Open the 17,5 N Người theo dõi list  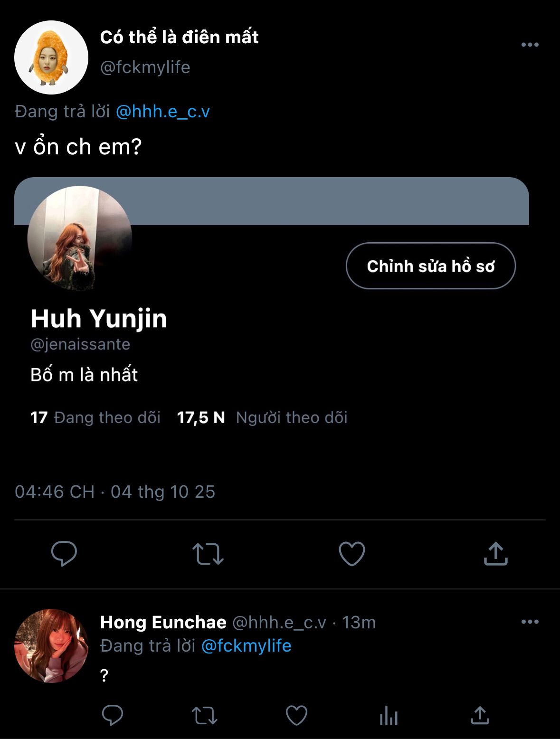pyautogui.click(x=262, y=417)
